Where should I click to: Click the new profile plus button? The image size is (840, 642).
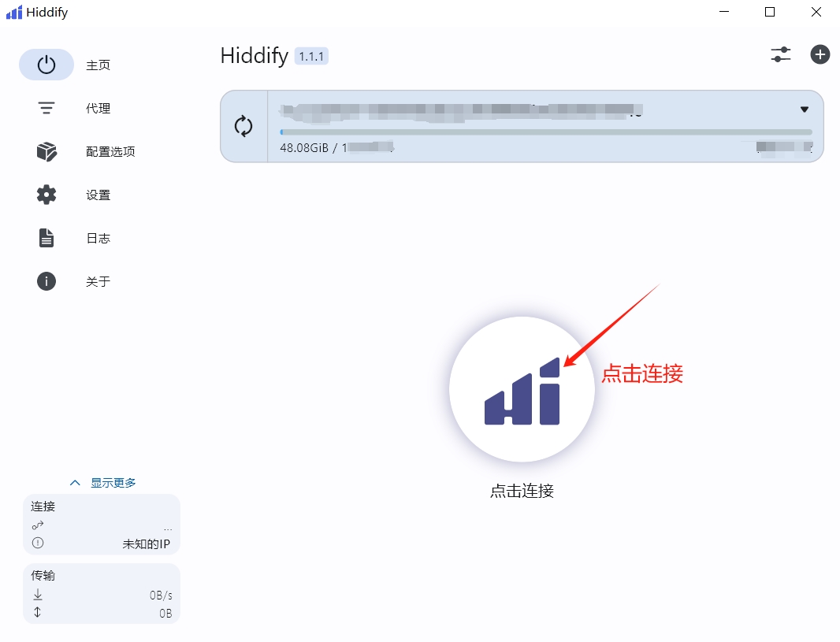pos(820,54)
